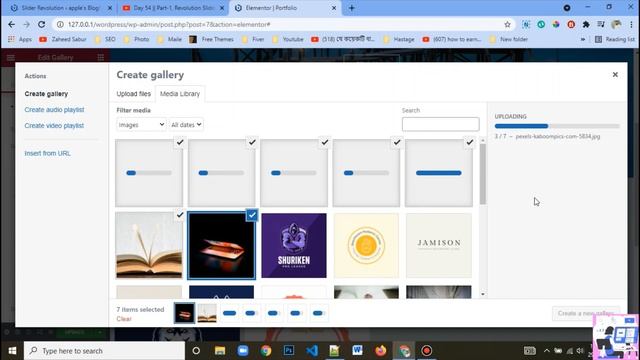640x360 pixels.
Task: Switch to Slider Revolution browser tab
Action: click(60, 8)
